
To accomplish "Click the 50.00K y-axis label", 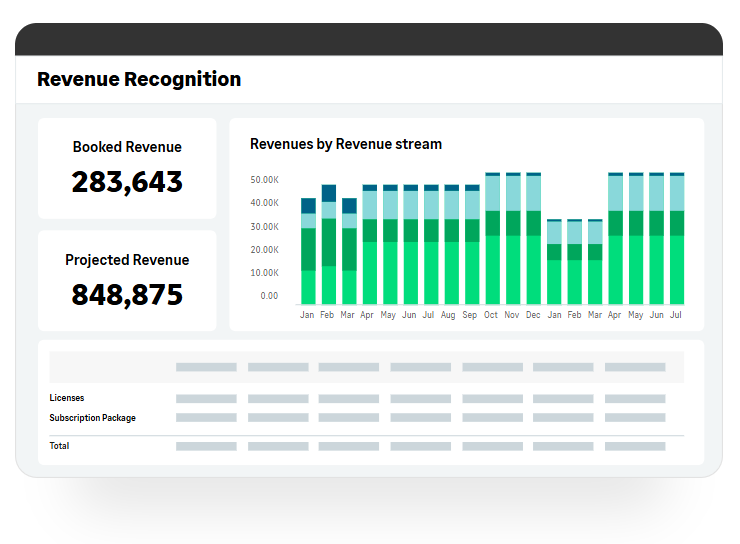I will pyautogui.click(x=264, y=180).
